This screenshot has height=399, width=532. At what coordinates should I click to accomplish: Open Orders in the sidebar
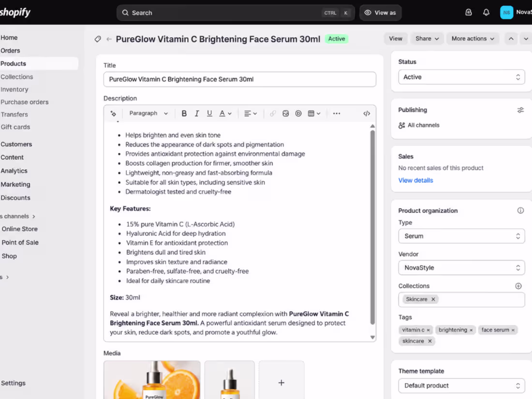coord(10,51)
